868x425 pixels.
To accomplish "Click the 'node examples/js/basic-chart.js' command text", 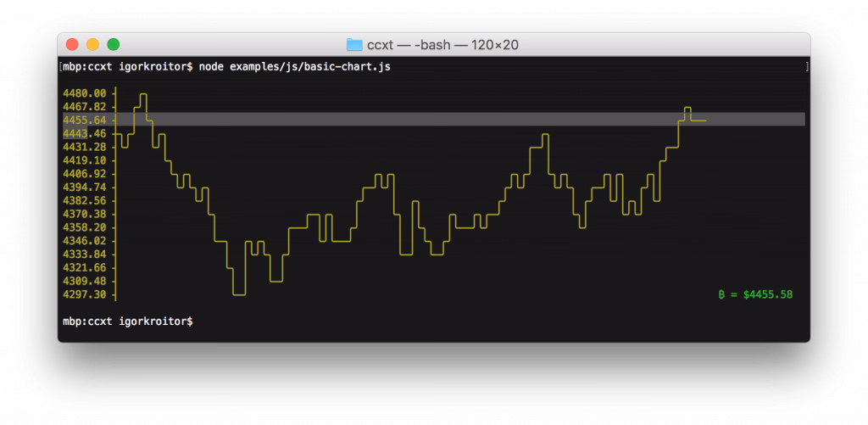I will (294, 66).
